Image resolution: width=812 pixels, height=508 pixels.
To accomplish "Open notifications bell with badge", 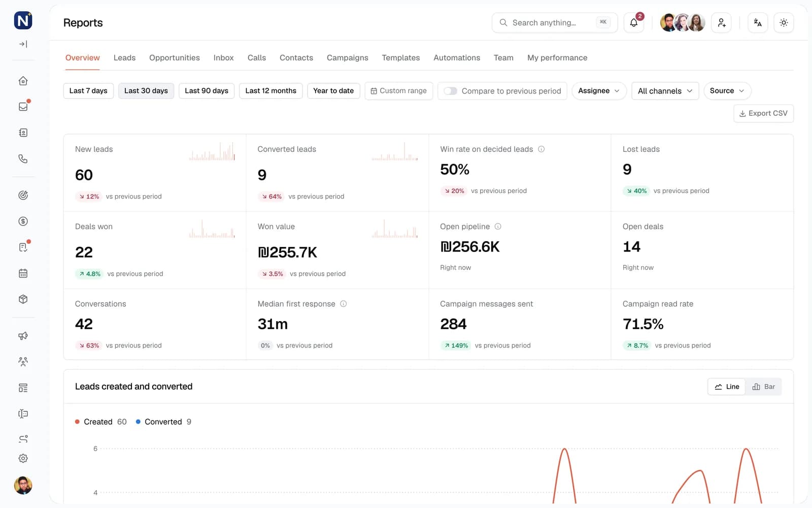I will (634, 22).
